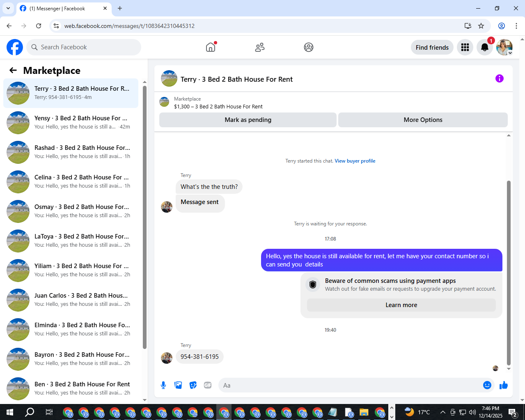This screenshot has height=420, width=525.
Task: Click the Messenger tab title
Action: [57, 9]
